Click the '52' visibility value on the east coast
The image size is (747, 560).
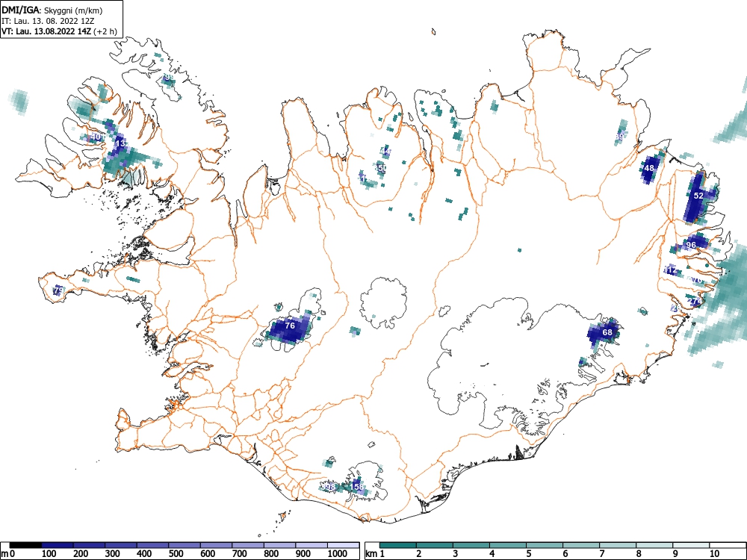point(698,196)
